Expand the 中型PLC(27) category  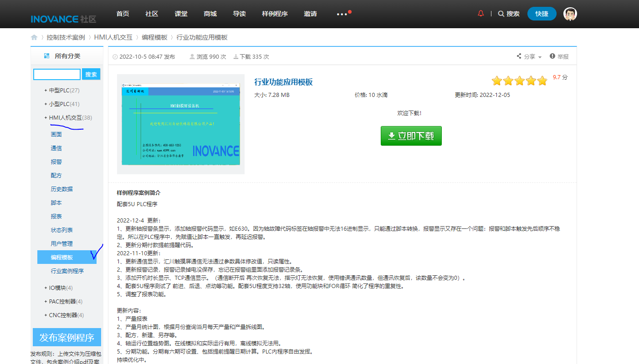click(x=62, y=90)
